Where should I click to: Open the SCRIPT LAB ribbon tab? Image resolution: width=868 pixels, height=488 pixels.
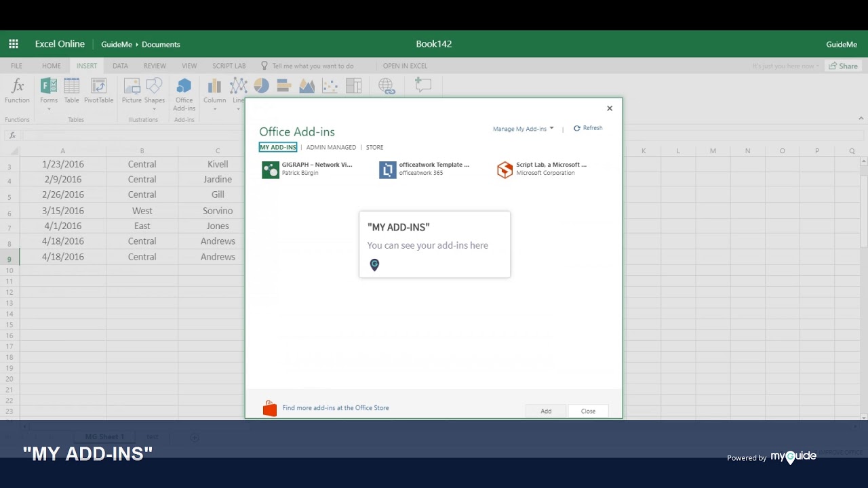pyautogui.click(x=229, y=66)
